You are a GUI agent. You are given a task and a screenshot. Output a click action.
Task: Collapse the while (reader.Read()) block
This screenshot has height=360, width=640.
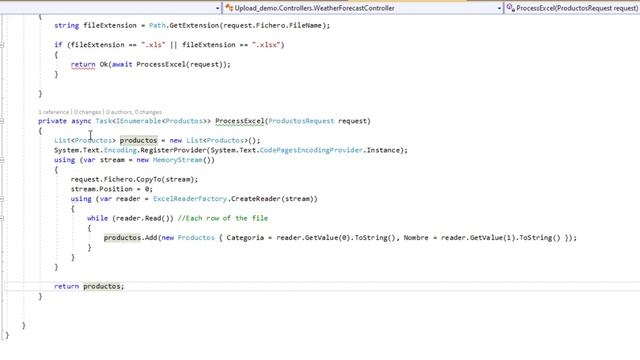[x=2, y=218]
